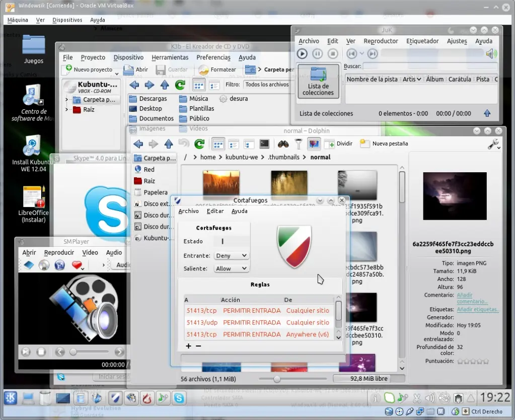Click Dividir to split Dolphin view

(x=338, y=144)
